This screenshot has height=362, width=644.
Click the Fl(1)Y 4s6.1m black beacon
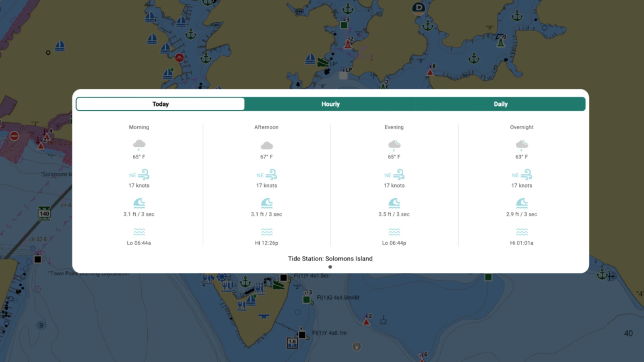pos(302,334)
